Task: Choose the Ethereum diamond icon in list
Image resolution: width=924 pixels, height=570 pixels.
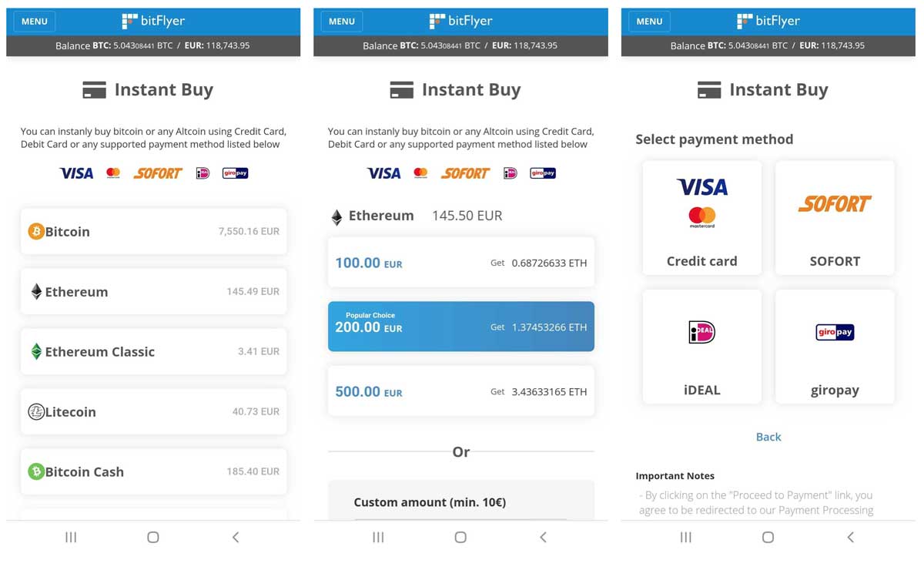Action: [x=36, y=291]
